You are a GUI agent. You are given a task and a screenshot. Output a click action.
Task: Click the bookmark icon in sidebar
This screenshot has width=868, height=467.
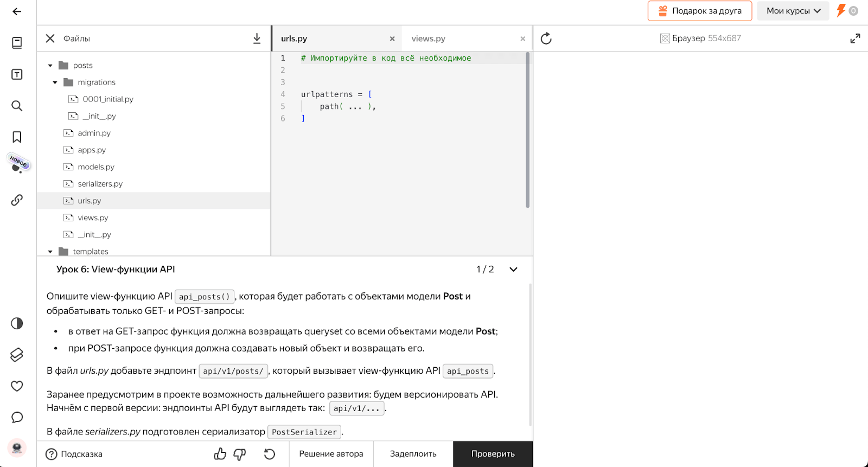point(17,137)
